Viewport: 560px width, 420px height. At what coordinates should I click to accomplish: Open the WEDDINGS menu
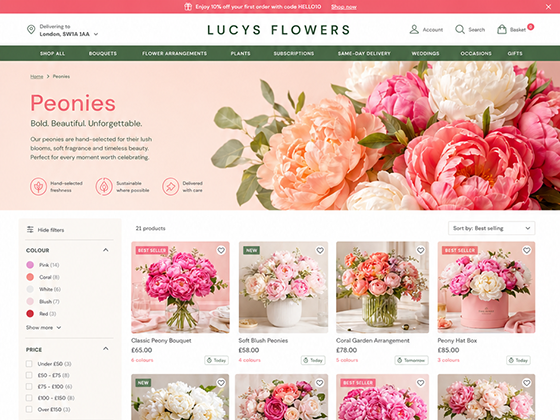425,53
